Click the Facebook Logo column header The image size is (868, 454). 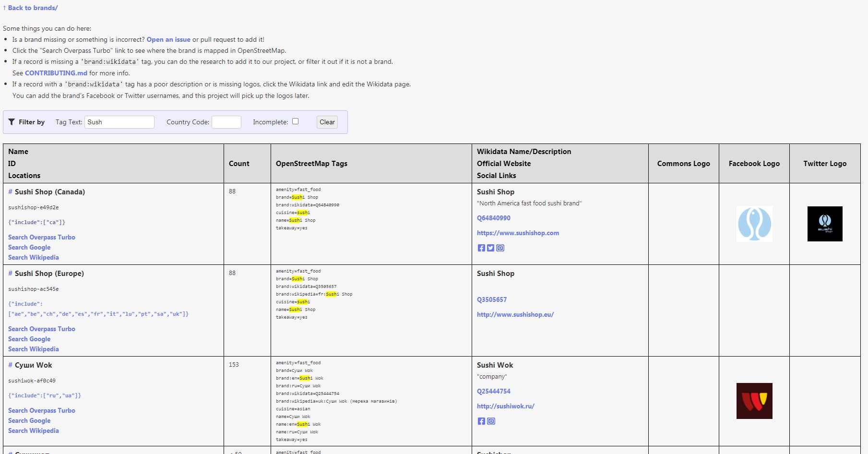754,163
